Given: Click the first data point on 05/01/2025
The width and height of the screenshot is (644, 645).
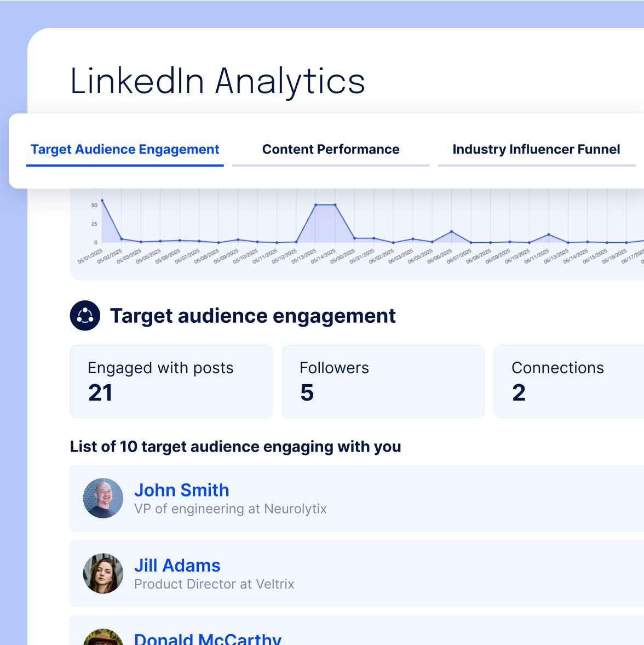Looking at the screenshot, I should click(101, 201).
